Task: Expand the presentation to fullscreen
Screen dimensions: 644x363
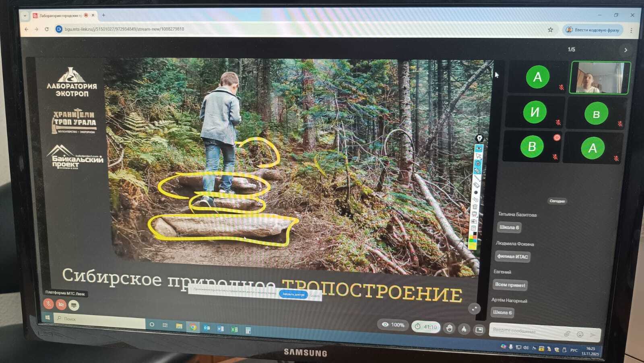Action: tap(475, 309)
